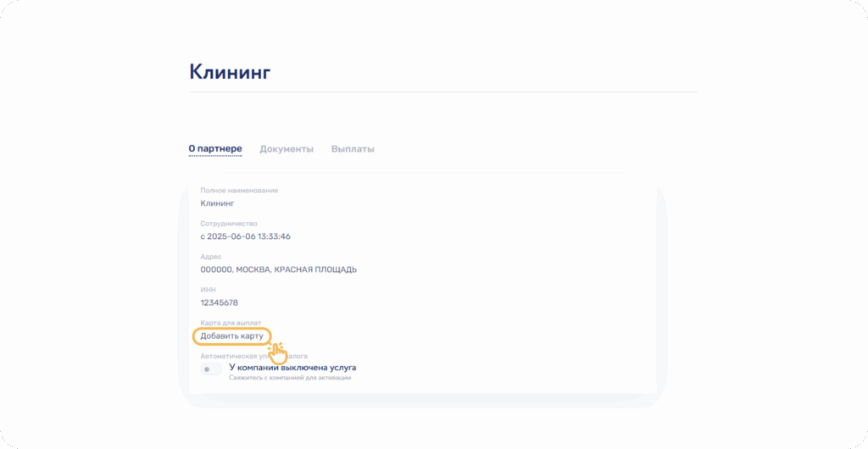This screenshot has height=449, width=868.
Task: Select the cooperation date 2025-06-06 13:33:46
Action: (x=245, y=236)
